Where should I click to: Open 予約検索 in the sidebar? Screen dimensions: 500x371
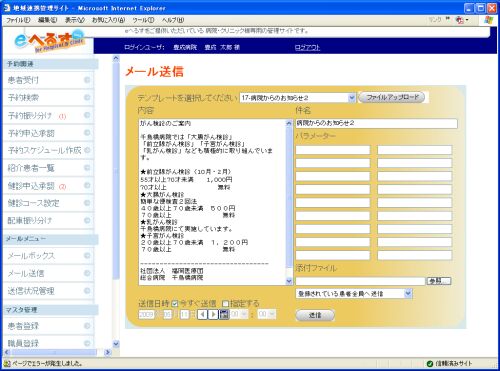click(x=48, y=98)
